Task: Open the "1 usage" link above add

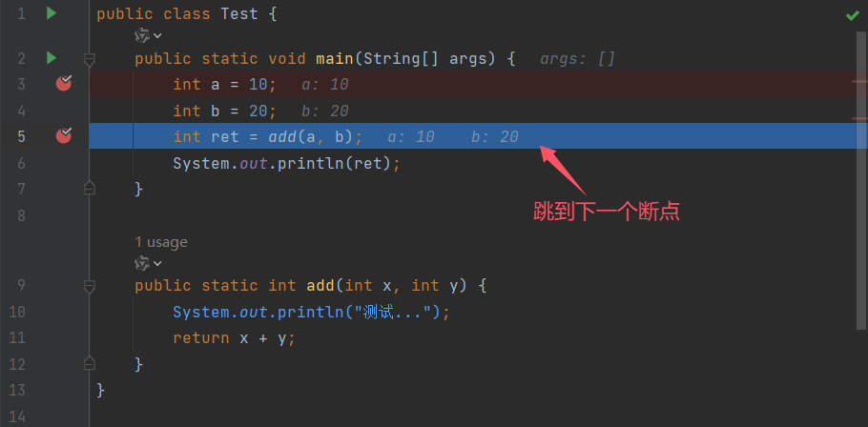Action: [161, 242]
